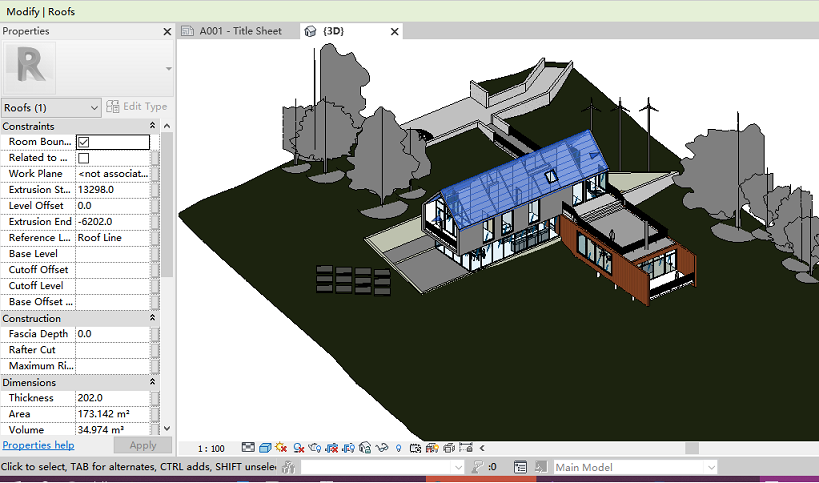This screenshot has height=483, width=819.
Task: Select the {3D} view tab
Action: coord(334,31)
